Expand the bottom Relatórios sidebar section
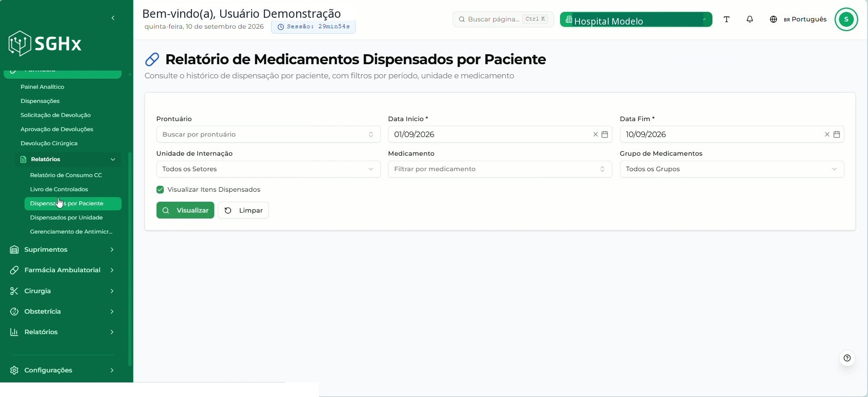868x397 pixels. tap(62, 332)
